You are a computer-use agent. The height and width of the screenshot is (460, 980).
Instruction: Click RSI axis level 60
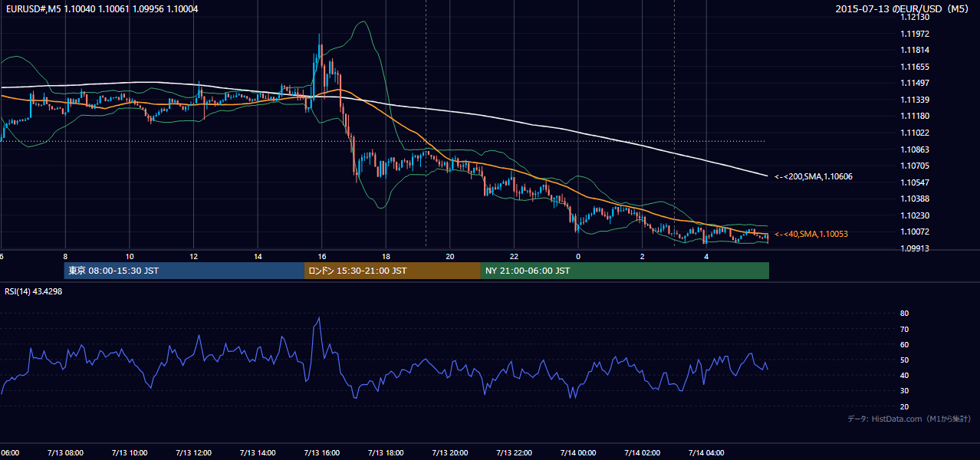(x=904, y=344)
